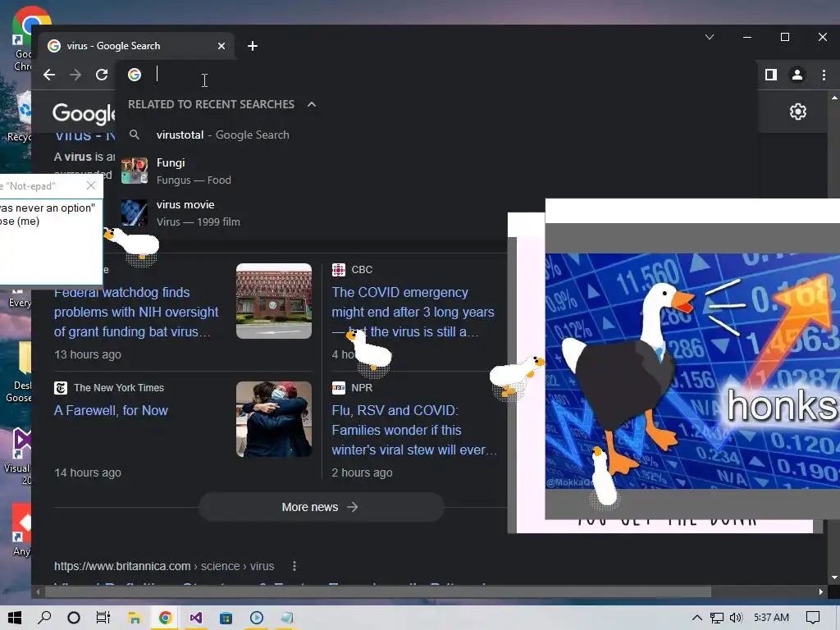Screen dimensions: 840x630
Task: Open Google search settings gear
Action: 797,112
